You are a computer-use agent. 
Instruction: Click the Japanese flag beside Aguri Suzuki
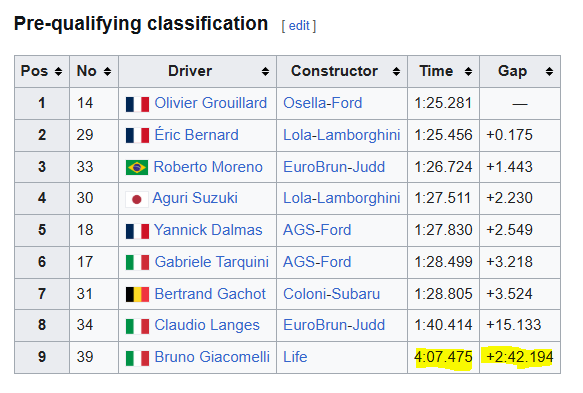(x=137, y=199)
